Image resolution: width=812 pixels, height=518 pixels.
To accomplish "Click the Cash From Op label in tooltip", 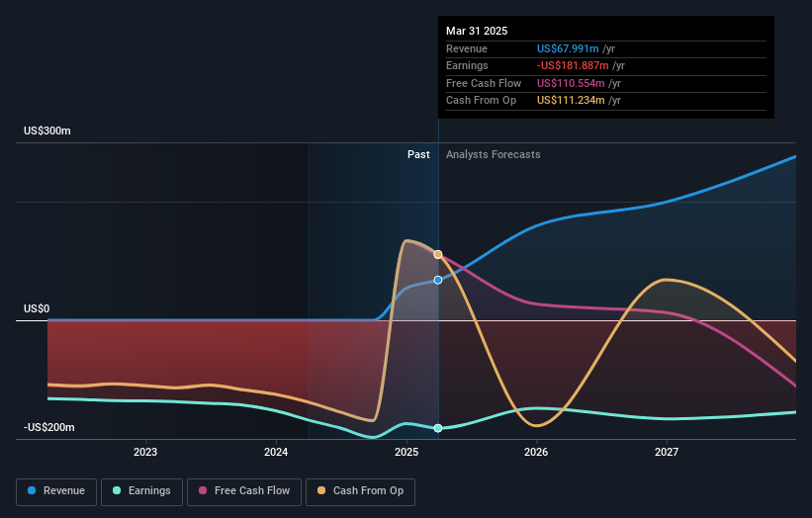I will click(x=481, y=101).
